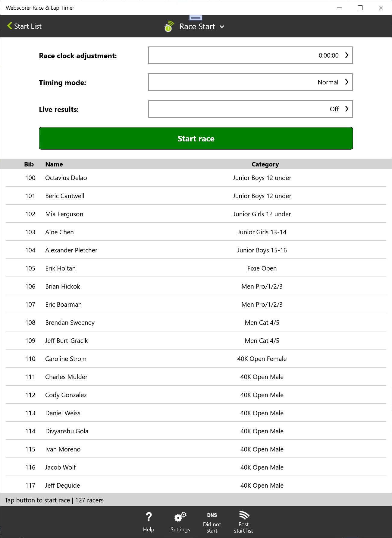Open the Race clock adjustment field
The image size is (392, 538).
[x=250, y=55]
